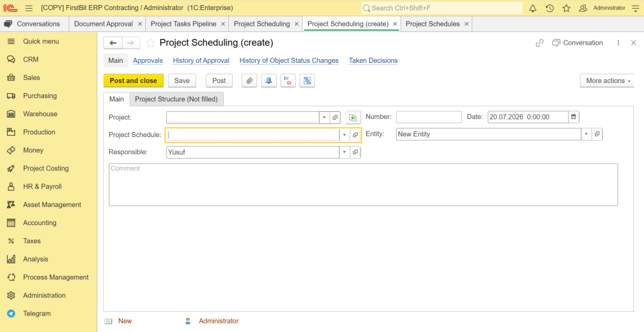
Task: Open History of Object Status Changes link
Action: (x=289, y=60)
